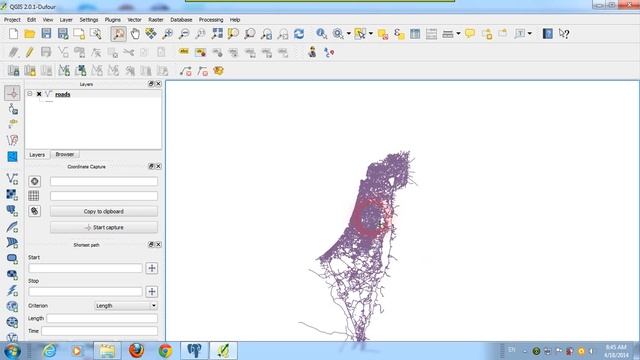This screenshot has width=640, height=360.
Task: Pick the Stop point with the plus button
Action: [x=152, y=291]
